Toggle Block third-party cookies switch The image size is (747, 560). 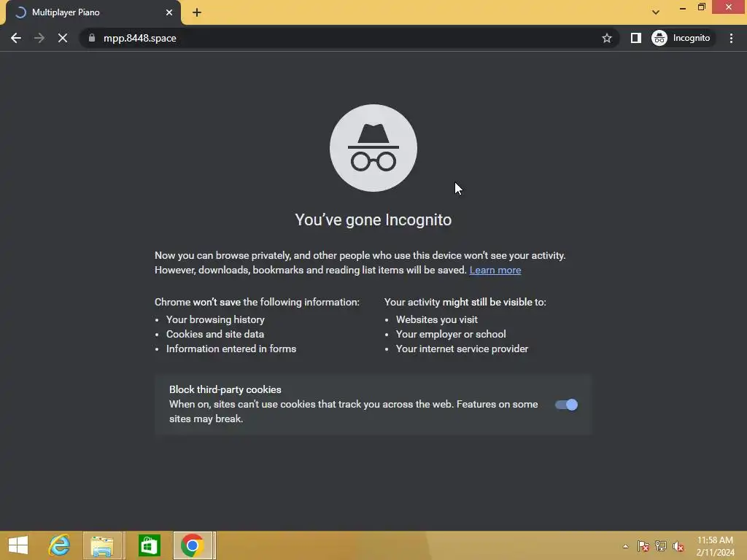tap(566, 405)
